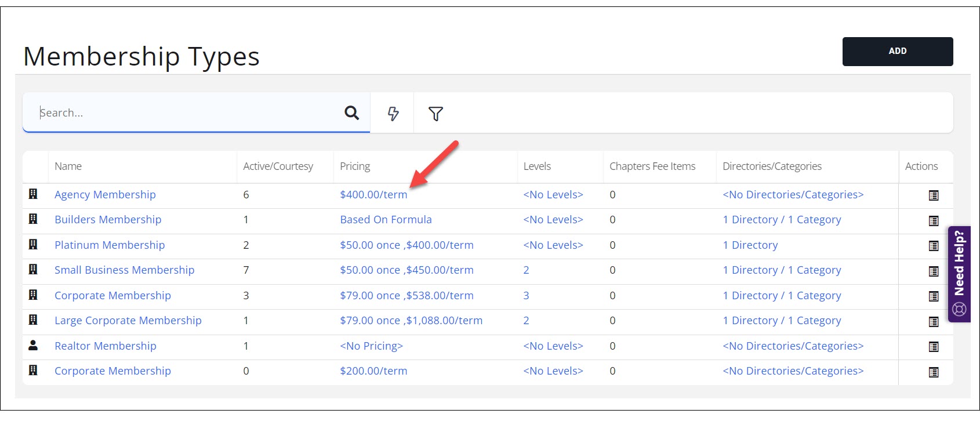Image resolution: width=980 pixels, height=421 pixels.
Task: Open actions icon for Builders Membership row
Action: 933,221
